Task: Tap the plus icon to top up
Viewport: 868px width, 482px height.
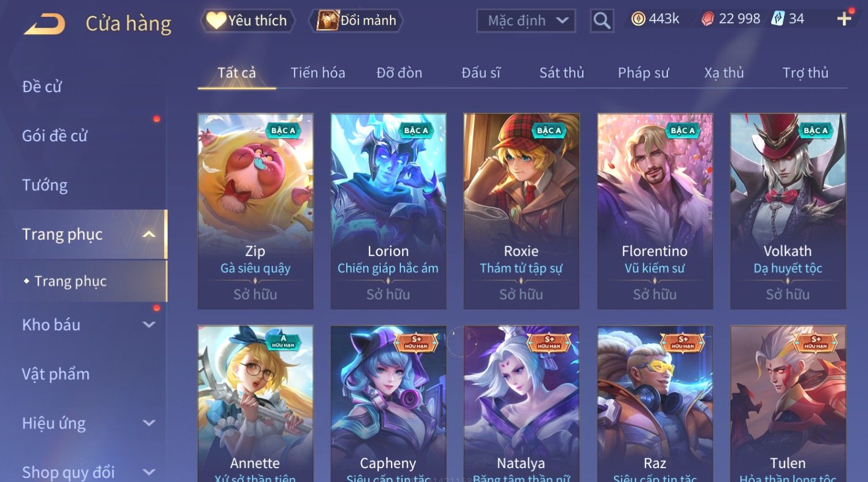Action: (x=844, y=19)
